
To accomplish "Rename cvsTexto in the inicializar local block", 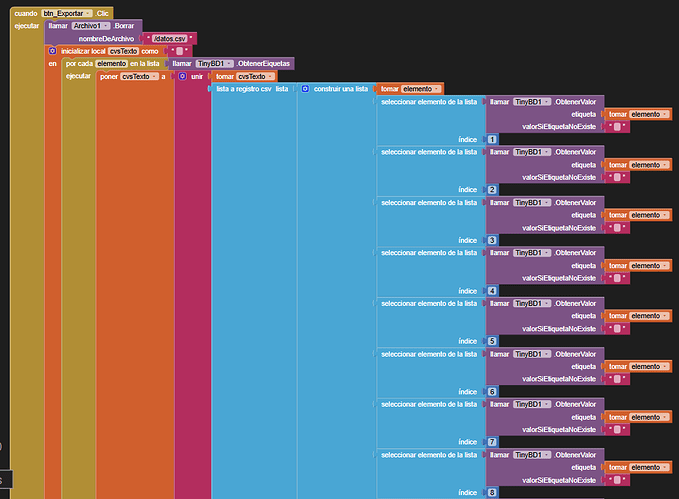I will point(124,51).
